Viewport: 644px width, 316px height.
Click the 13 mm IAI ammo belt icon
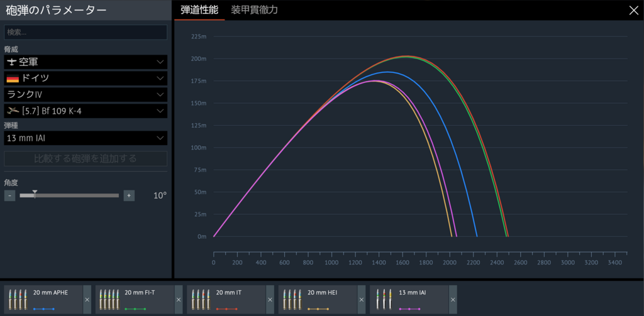coord(384,298)
